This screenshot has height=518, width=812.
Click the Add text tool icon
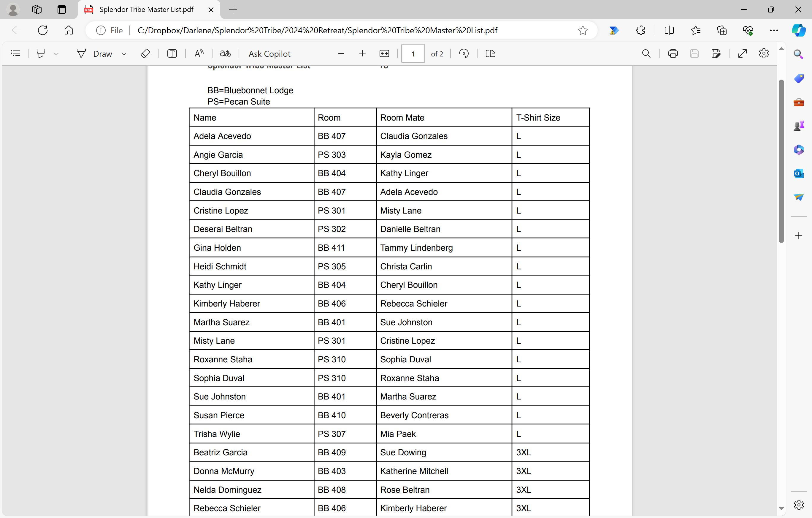172,53
